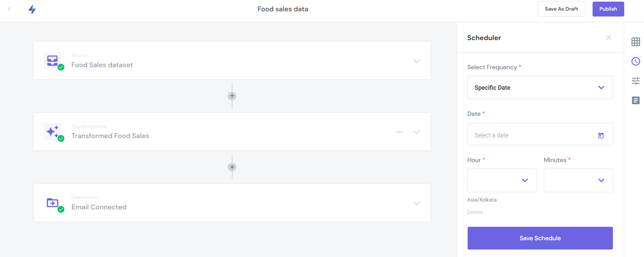Click the Food Sales dataset source icon
Screen dimensions: 644x257
pyautogui.click(x=52, y=61)
